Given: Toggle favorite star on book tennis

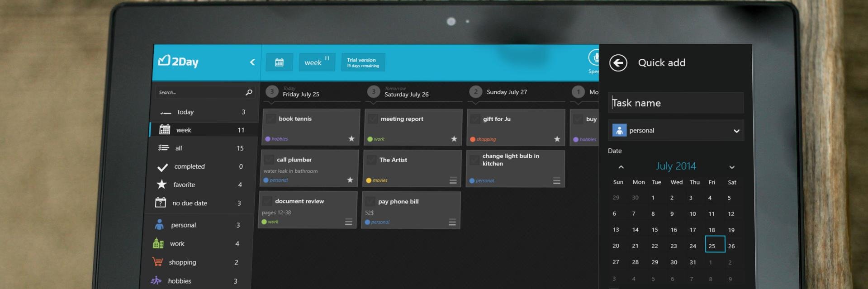Looking at the screenshot, I should 351,138.
